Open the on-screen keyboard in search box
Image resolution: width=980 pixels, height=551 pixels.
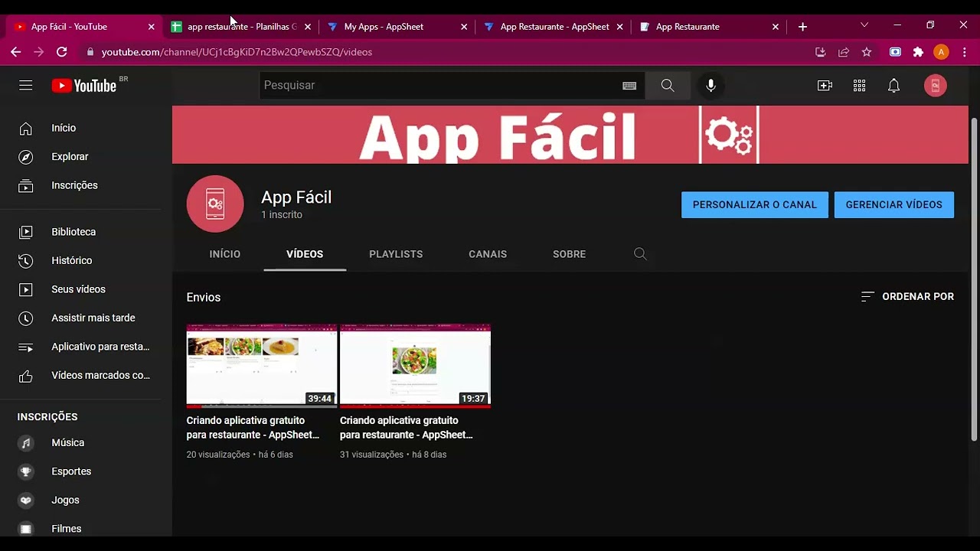(629, 86)
